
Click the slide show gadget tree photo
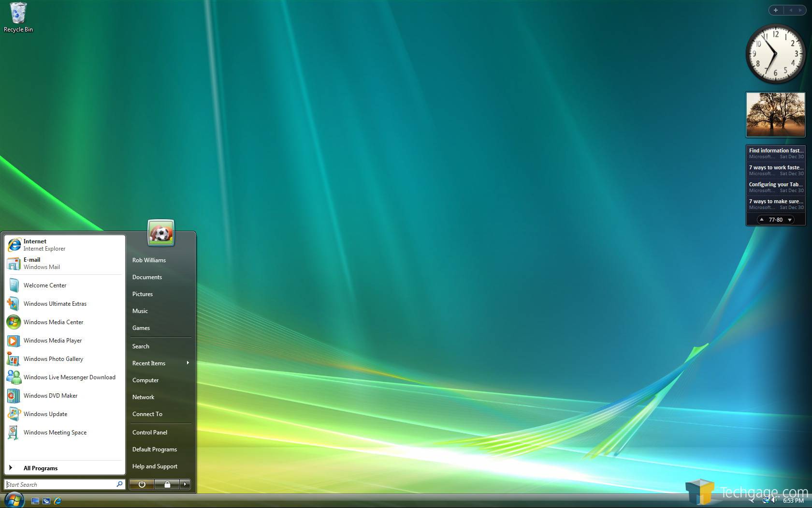pos(775,115)
